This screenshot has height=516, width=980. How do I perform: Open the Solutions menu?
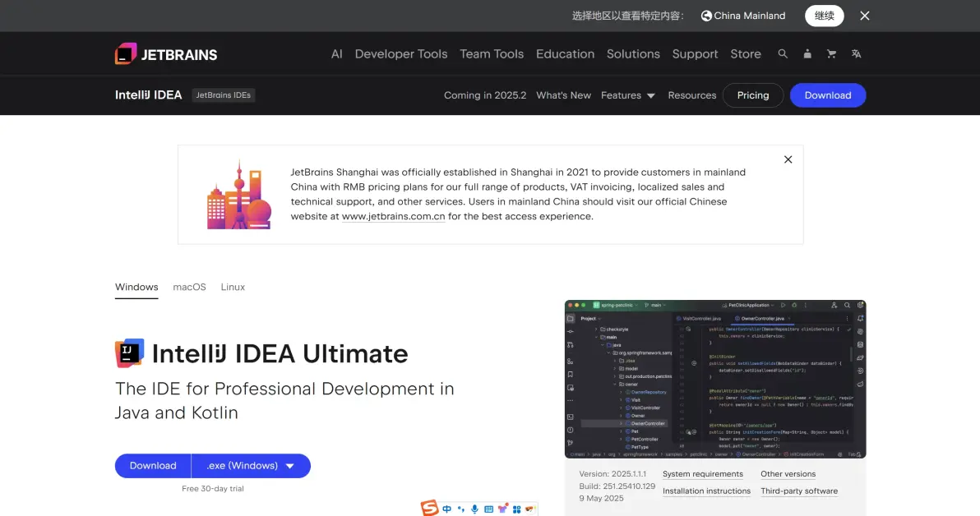633,53
